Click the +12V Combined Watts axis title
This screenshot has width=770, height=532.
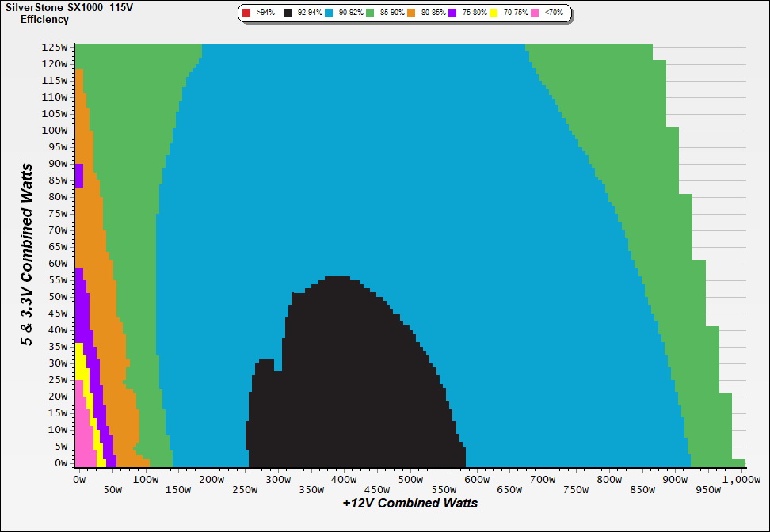coord(410,503)
